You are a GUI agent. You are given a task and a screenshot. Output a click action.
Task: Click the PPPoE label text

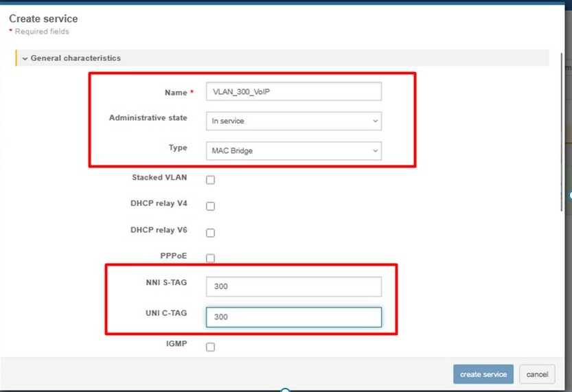coord(173,255)
